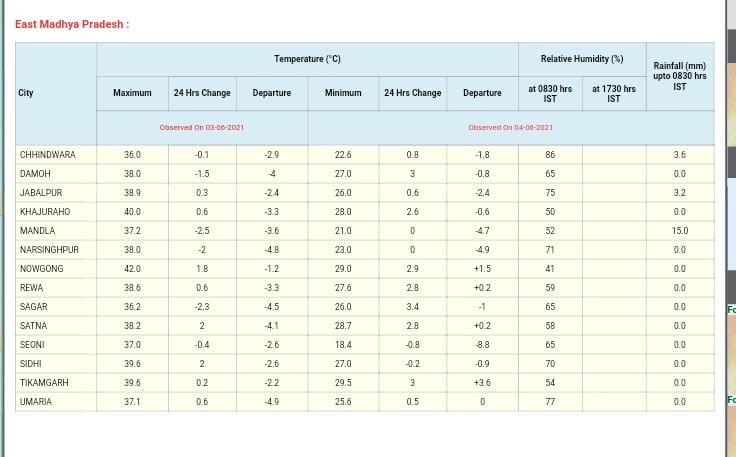Select the City column header
736x457 pixels.
pyautogui.click(x=26, y=93)
